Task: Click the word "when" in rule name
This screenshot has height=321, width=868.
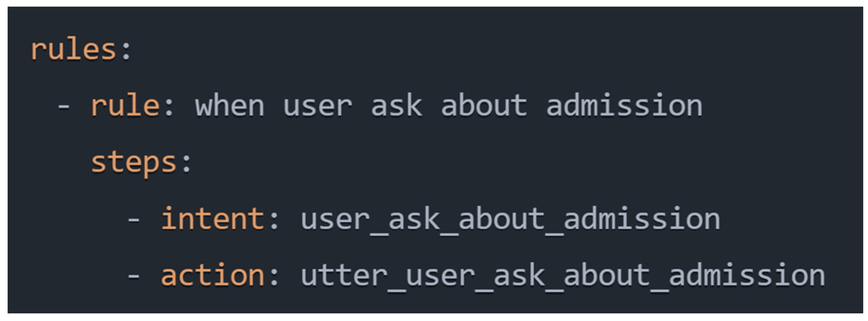Action: coord(229,106)
